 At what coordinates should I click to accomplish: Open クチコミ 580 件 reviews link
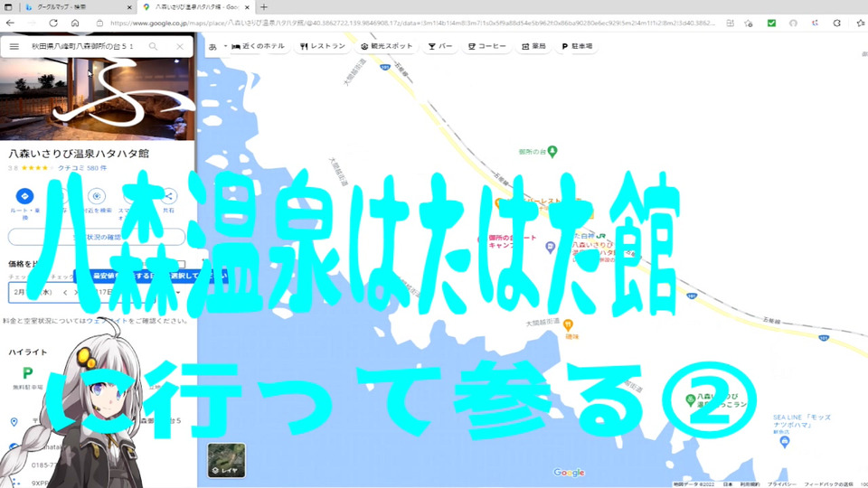[x=82, y=168]
